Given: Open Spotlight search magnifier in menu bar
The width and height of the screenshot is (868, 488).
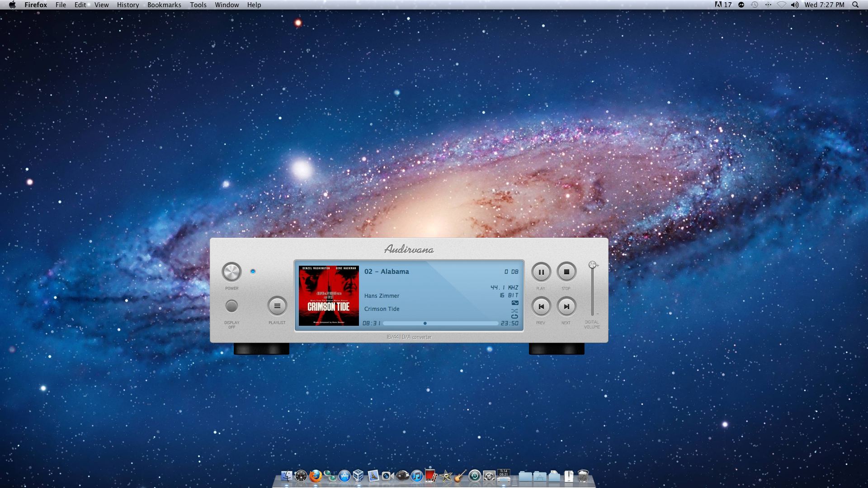Looking at the screenshot, I should (x=855, y=5).
